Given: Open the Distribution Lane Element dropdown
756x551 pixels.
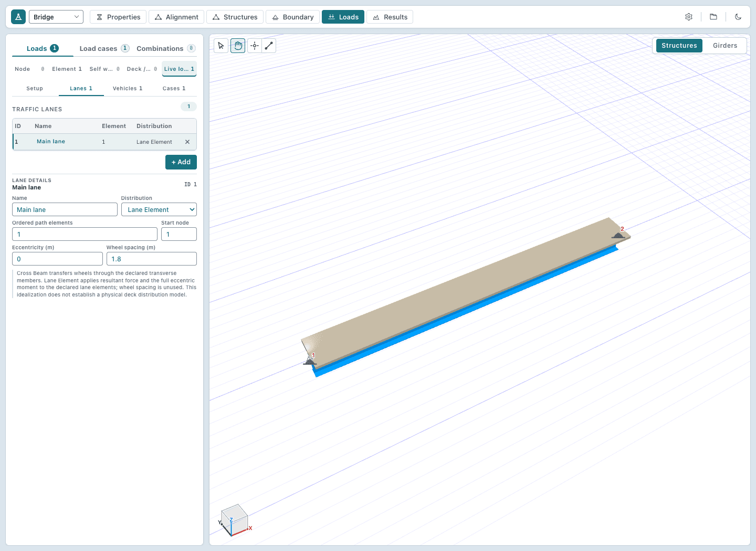Looking at the screenshot, I should coord(159,209).
